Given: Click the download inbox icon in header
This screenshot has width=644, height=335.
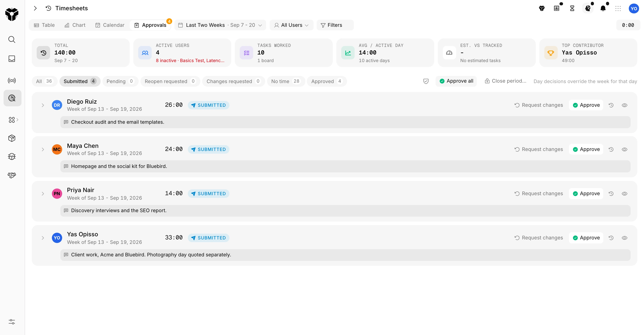Looking at the screenshot, I should [557, 8].
